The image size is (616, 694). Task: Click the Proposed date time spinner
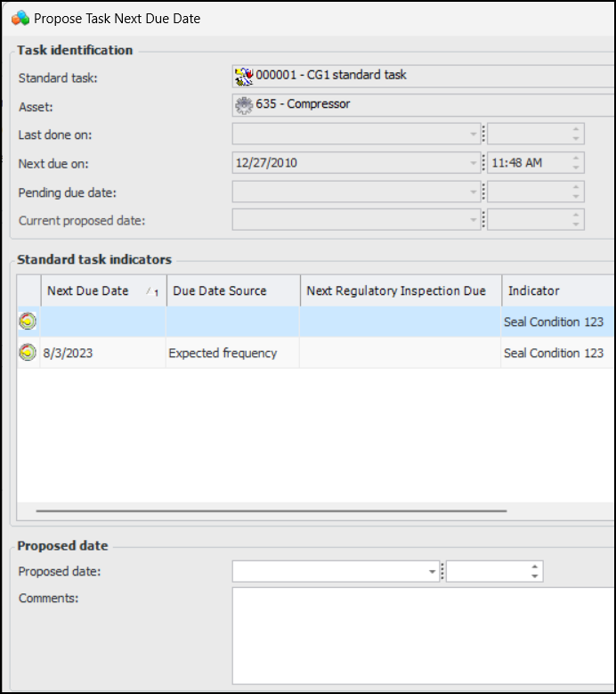534,571
